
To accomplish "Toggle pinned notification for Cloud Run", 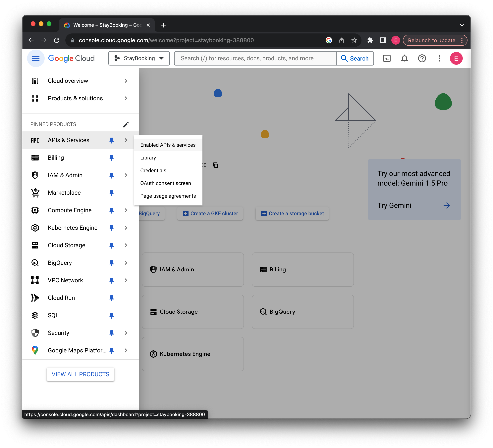I will pyautogui.click(x=112, y=298).
